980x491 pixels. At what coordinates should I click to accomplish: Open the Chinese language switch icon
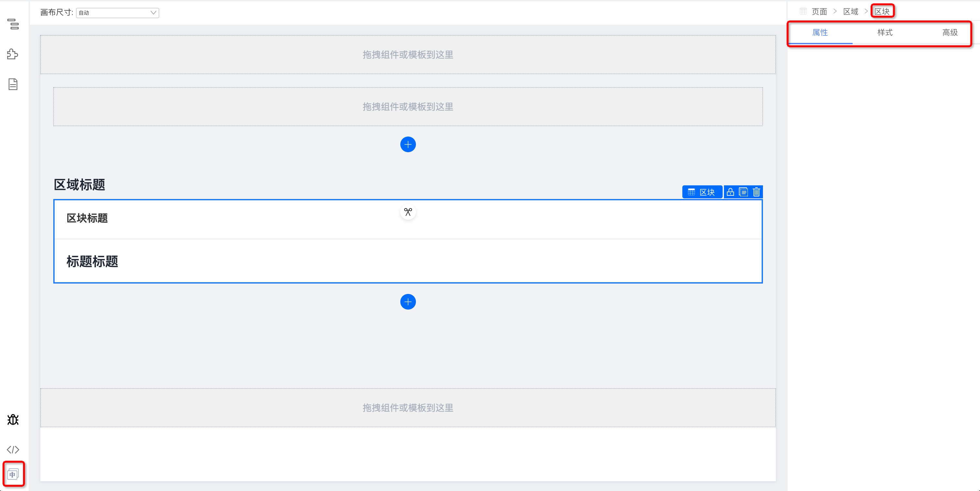(x=13, y=474)
